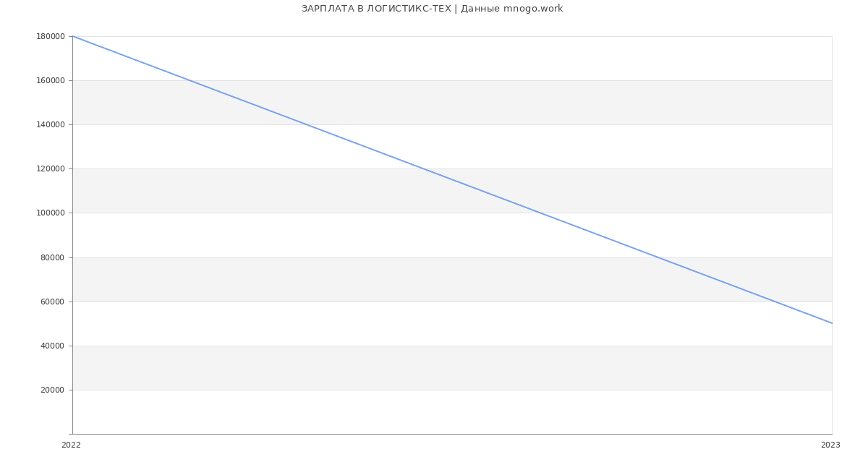Viewport: 868px width, 470px height.
Task: Click the gray band between 140000 and 160000
Action: 452,102
